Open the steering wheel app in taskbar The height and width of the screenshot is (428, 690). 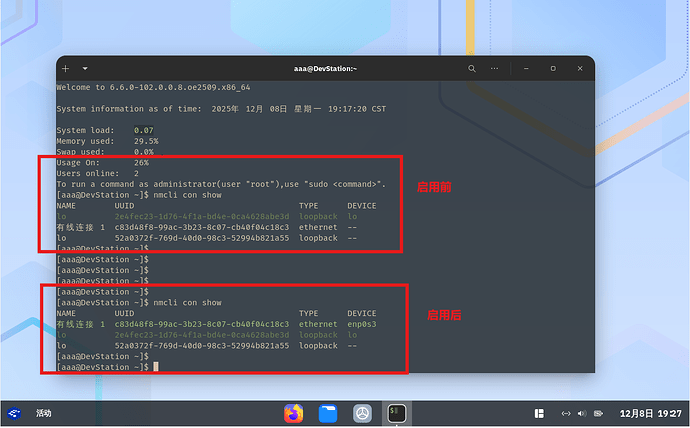tap(363, 412)
